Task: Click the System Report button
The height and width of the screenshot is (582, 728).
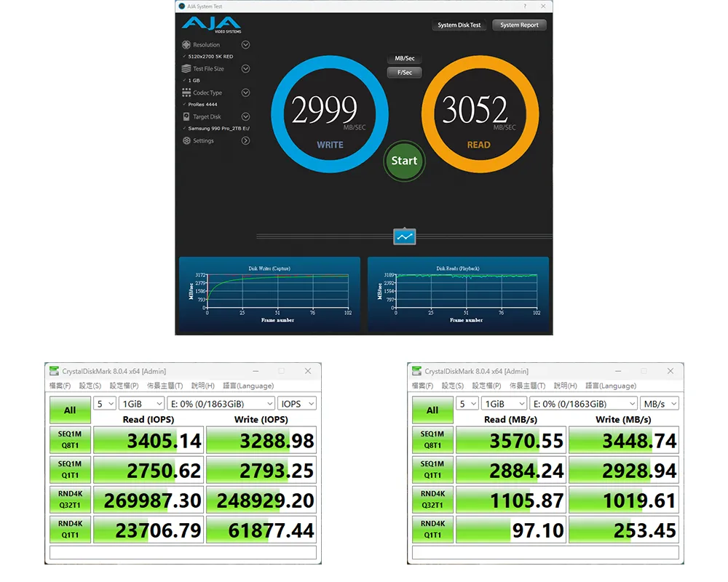Action: tap(519, 25)
